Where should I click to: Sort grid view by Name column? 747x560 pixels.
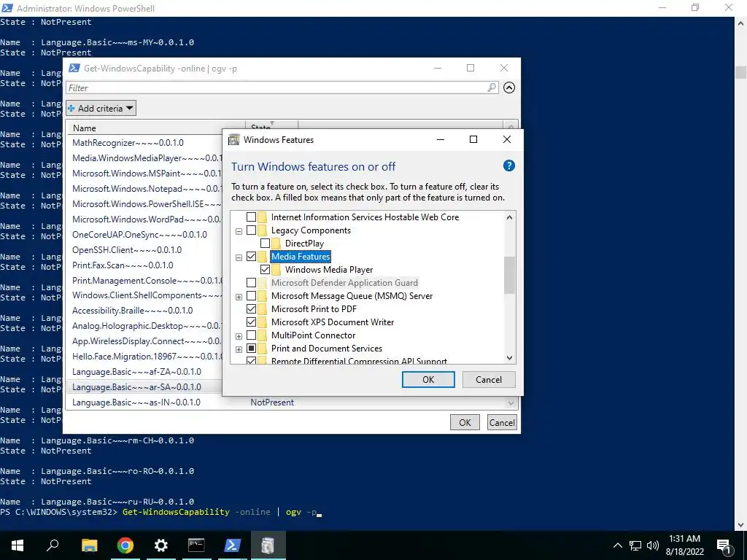157,128
